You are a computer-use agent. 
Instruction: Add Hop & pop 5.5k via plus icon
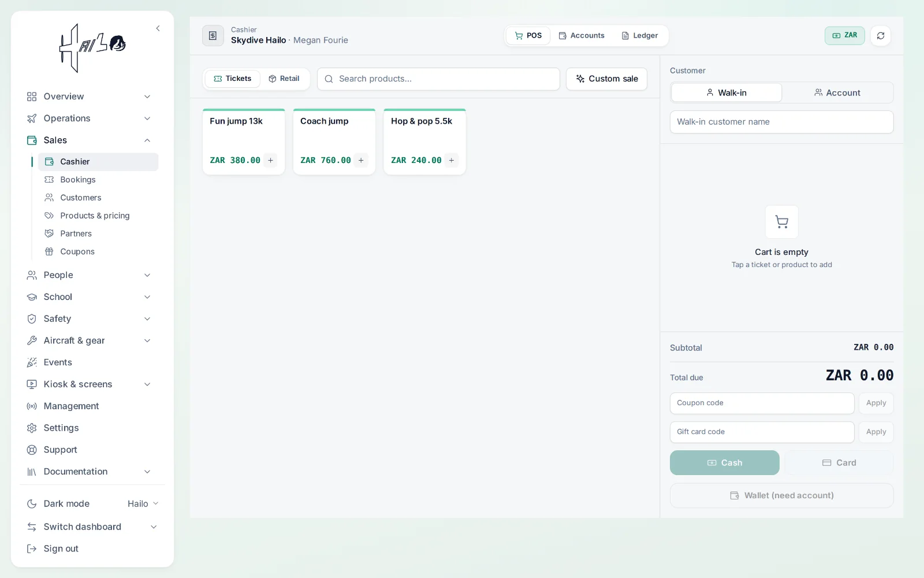[x=452, y=160]
